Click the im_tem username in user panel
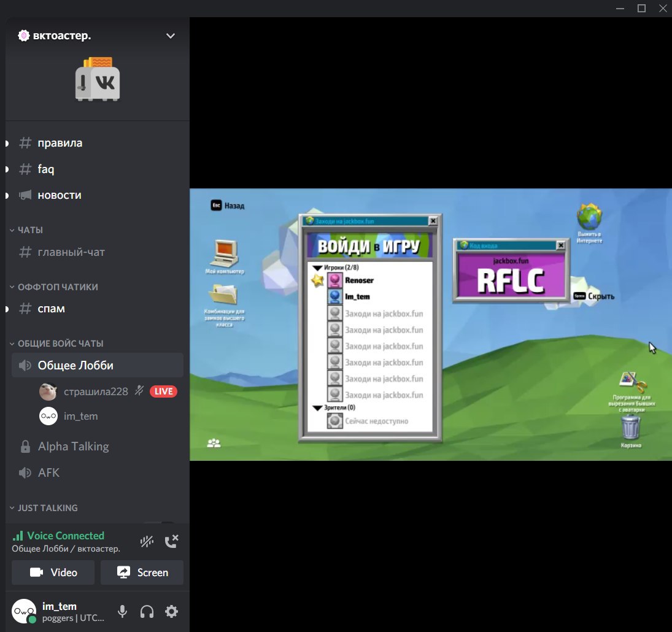 click(60, 606)
